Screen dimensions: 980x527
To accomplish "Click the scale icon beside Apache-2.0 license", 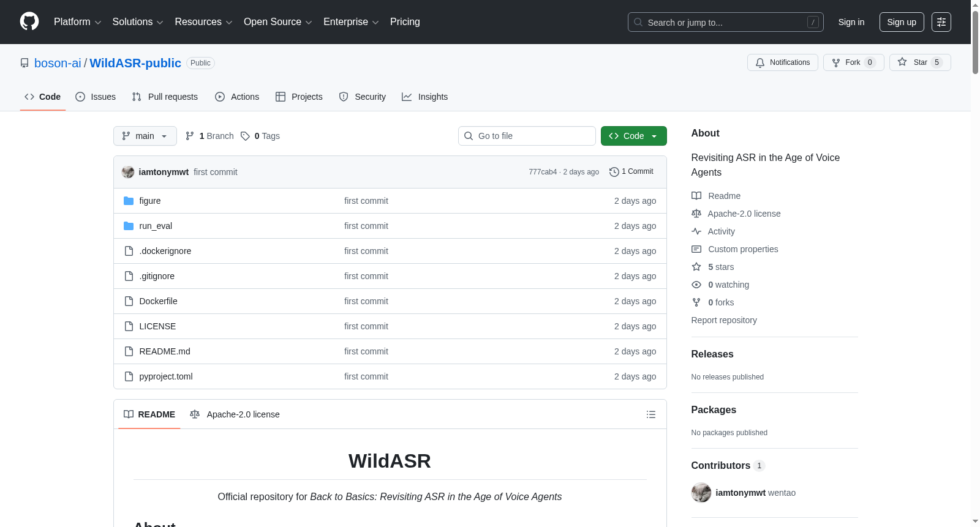I will (696, 214).
